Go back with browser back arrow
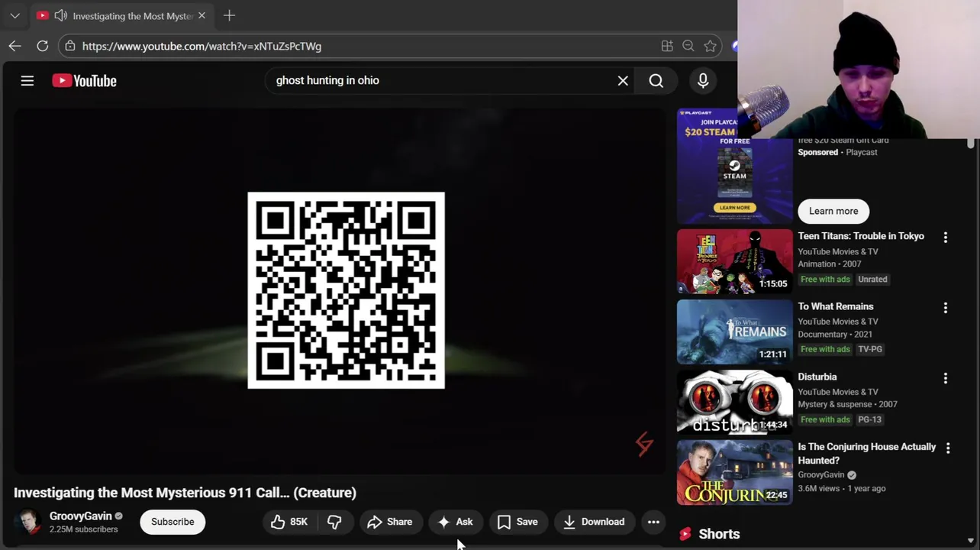 15,46
